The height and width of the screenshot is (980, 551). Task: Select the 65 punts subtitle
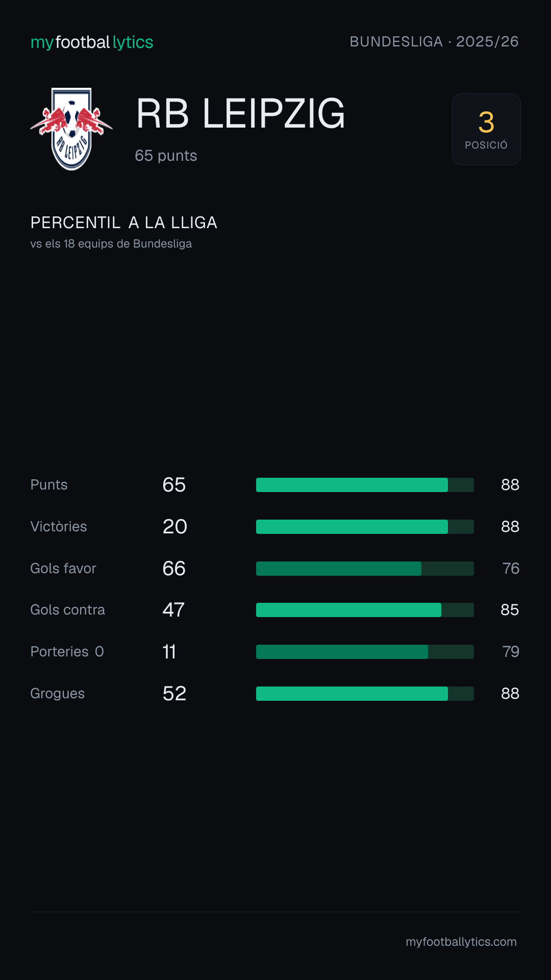pos(166,156)
